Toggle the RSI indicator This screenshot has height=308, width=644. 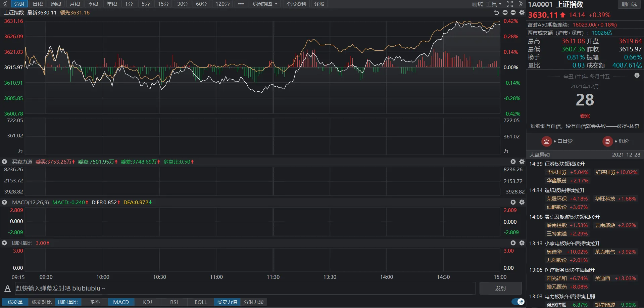pos(174,302)
